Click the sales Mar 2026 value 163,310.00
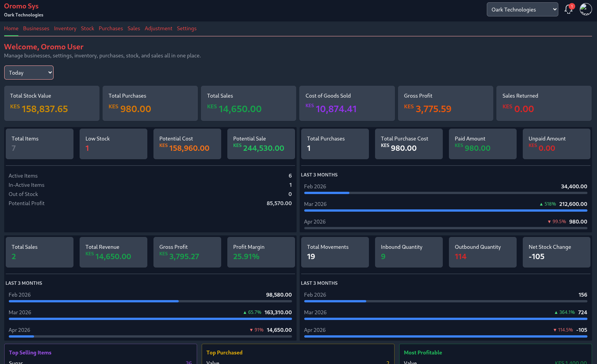The width and height of the screenshot is (597, 364). tap(278, 312)
